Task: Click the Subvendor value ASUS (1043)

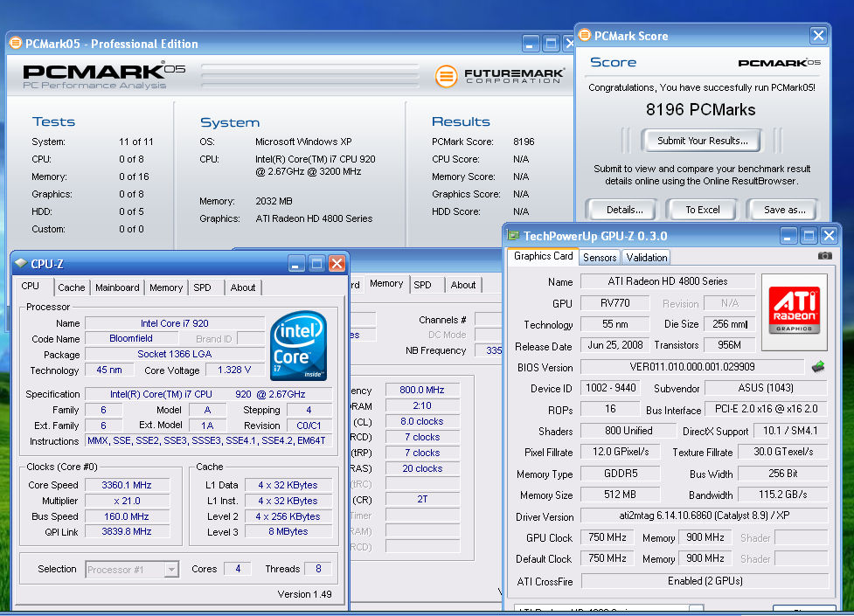Action: point(766,388)
